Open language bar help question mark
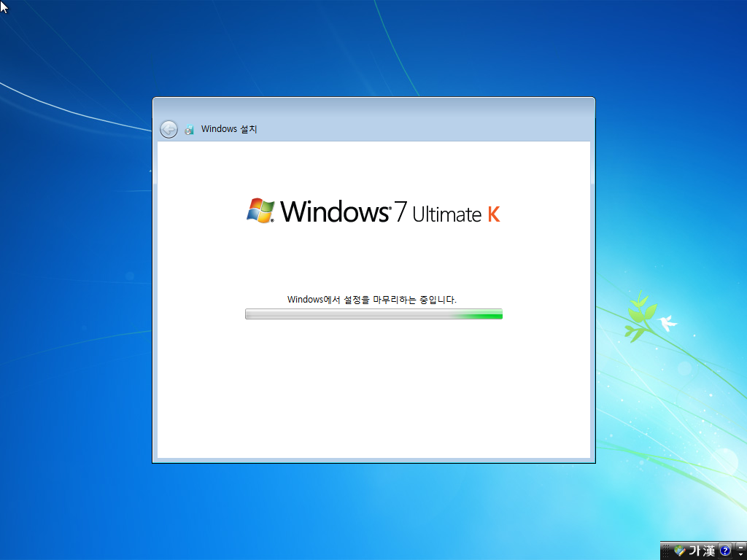747x560 pixels. [x=725, y=551]
